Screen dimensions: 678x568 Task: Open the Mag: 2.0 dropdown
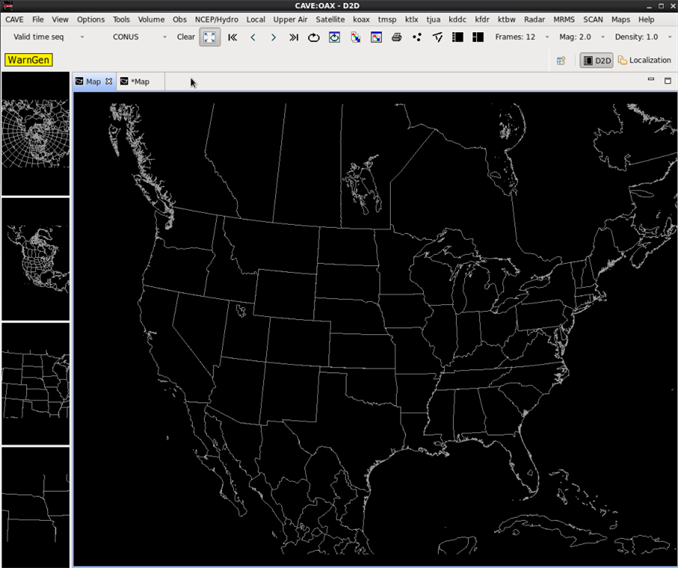pos(582,37)
